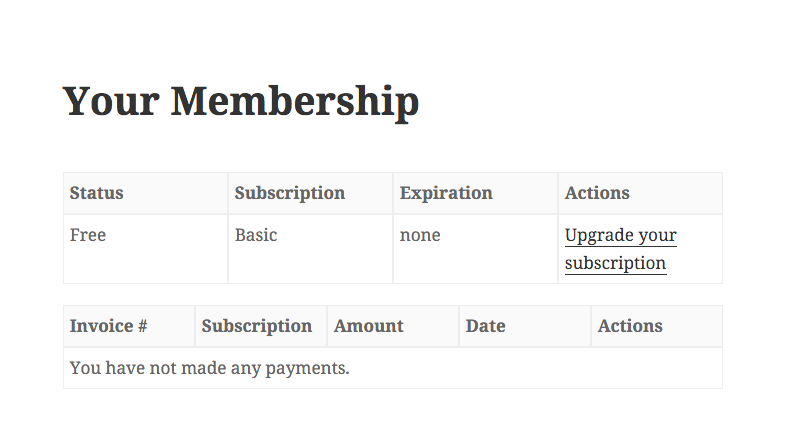
Task: Click the 'none' expiration cell
Action: [x=420, y=236]
